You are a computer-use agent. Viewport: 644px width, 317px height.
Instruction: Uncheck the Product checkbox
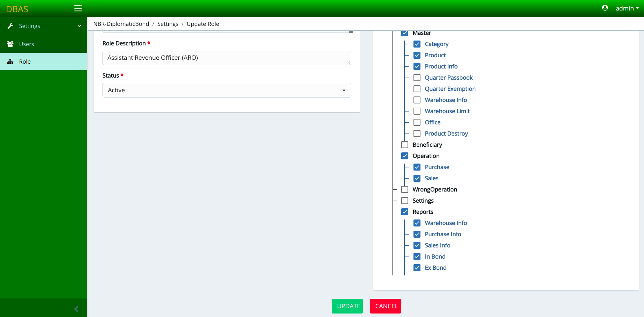(417, 55)
